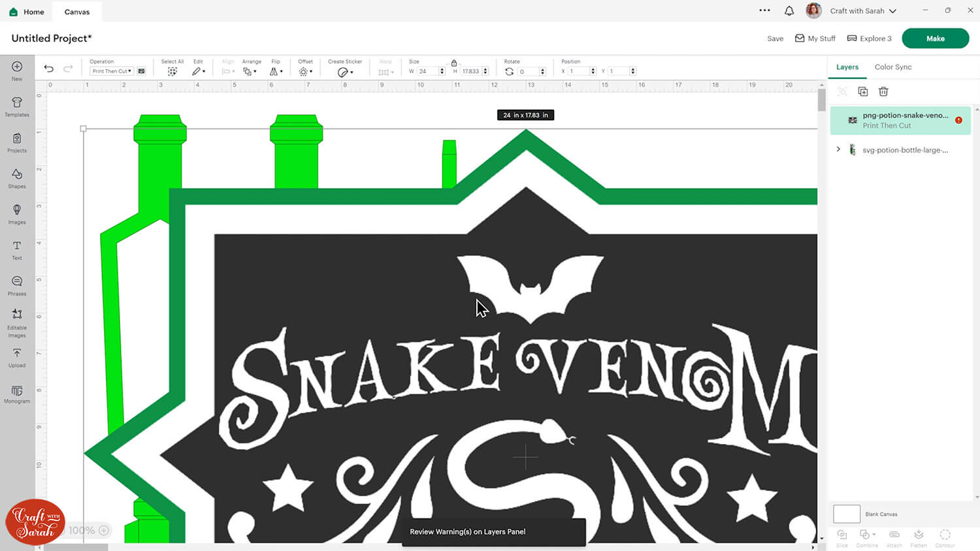Click the Undo arrow
This screenshot has height=551, width=980.
pos(49,69)
